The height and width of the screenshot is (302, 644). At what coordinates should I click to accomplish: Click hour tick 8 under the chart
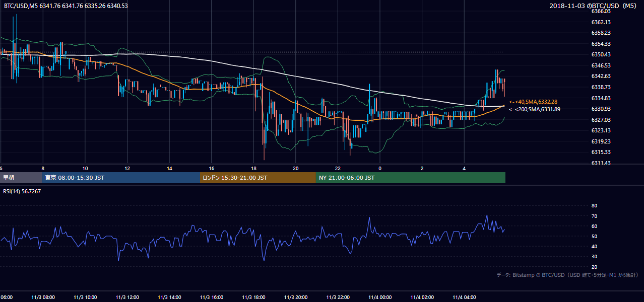pos(43,169)
